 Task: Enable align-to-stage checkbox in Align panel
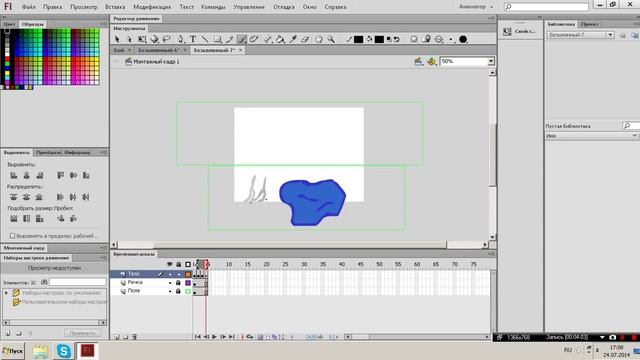tap(12, 236)
